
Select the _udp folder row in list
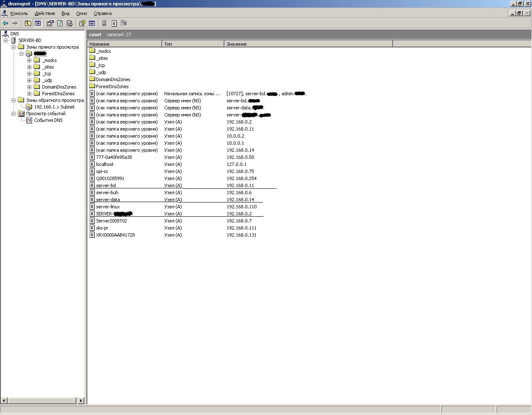click(98, 72)
